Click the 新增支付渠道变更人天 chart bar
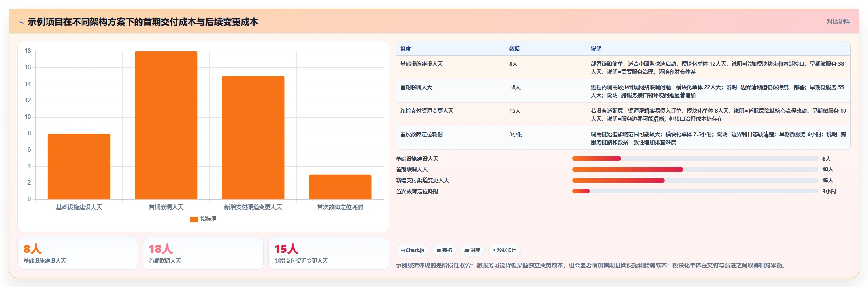Viewport: 868px width, 287px height. tap(253, 138)
